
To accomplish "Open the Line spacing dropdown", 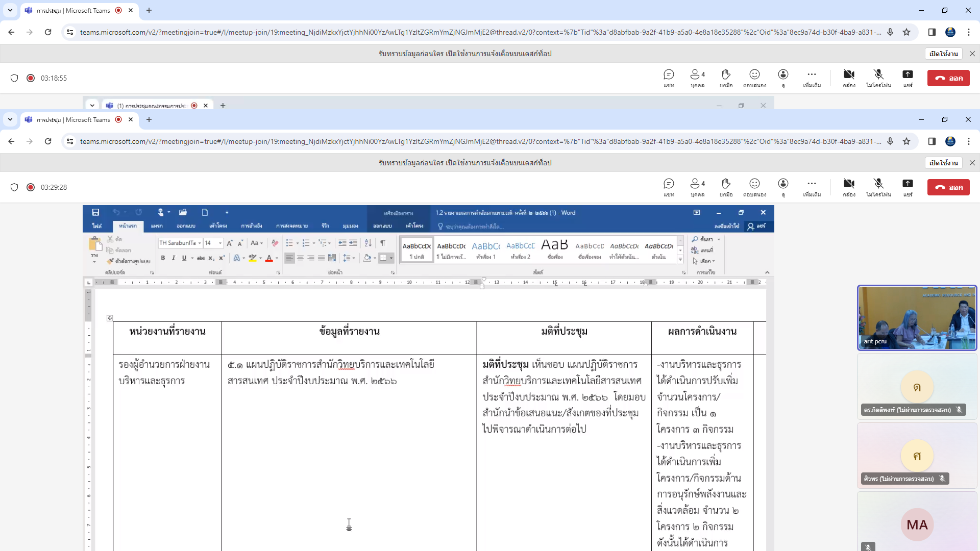I will click(x=349, y=258).
